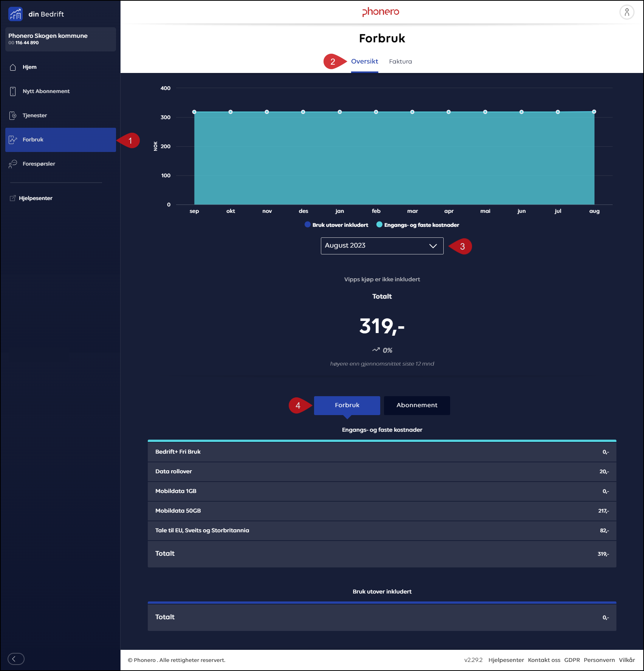Switch to the Oversikt tab
This screenshot has width=644, height=671.
coord(364,61)
